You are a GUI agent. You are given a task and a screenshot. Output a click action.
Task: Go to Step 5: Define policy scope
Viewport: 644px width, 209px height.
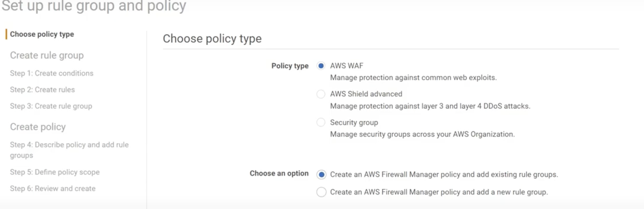[55, 172]
